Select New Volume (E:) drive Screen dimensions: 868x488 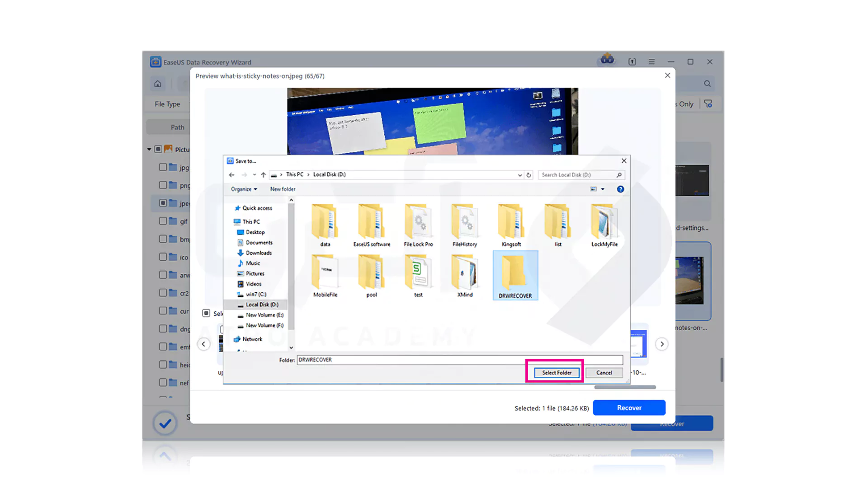click(260, 315)
